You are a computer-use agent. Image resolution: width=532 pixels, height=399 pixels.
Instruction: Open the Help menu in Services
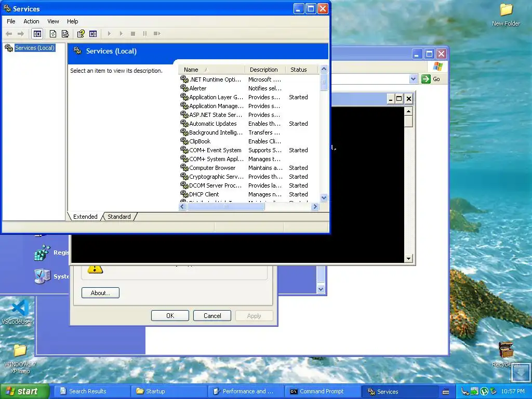(x=72, y=21)
